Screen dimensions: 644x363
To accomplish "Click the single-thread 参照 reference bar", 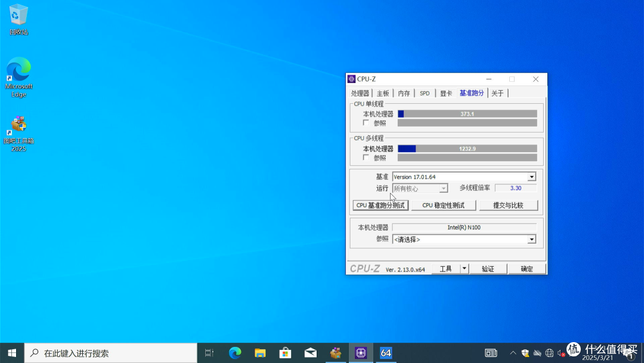I will tap(467, 123).
